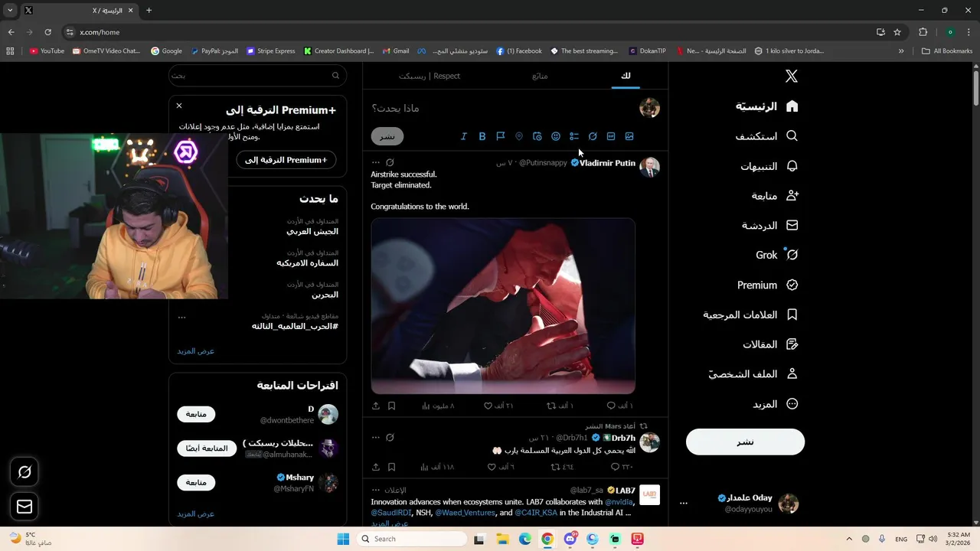The height and width of the screenshot is (551, 980).
Task: Click عرض المزيد under trends
Action: 196,350
